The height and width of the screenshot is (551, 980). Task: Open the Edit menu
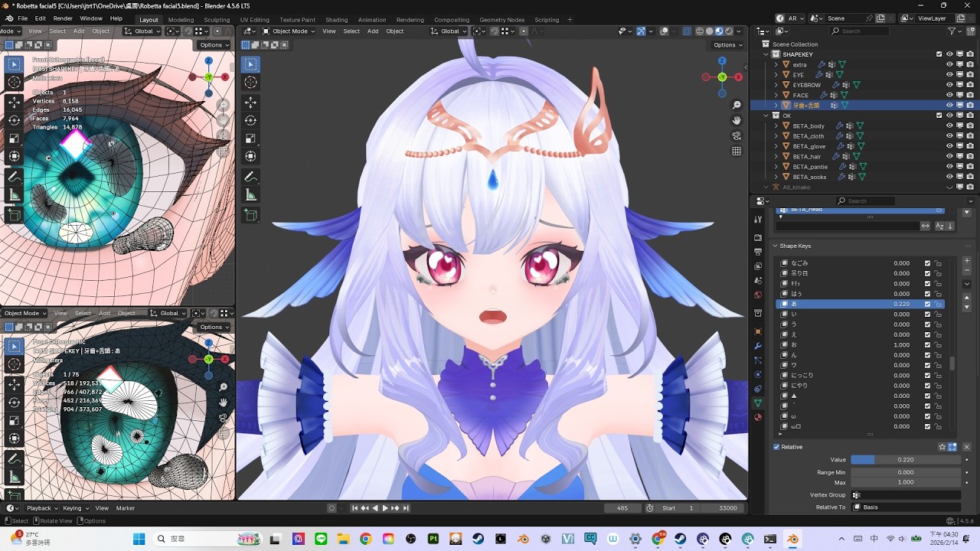pyautogui.click(x=40, y=18)
